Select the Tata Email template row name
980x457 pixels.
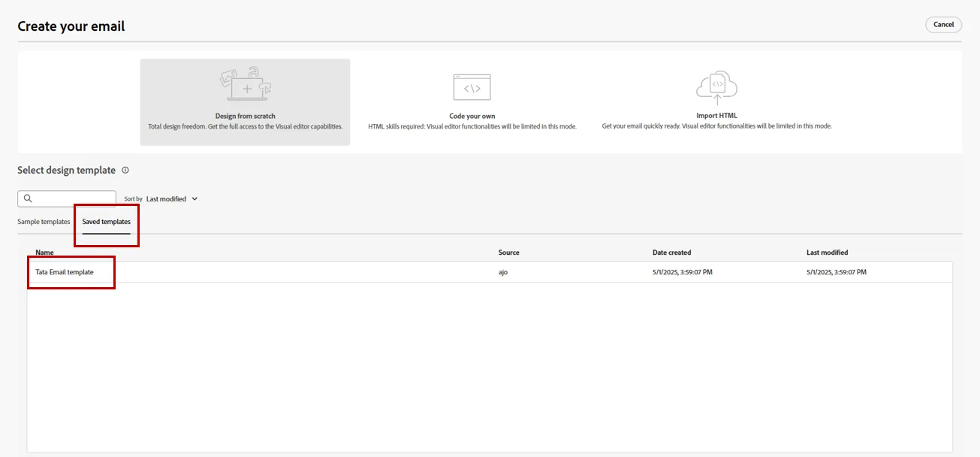pyautogui.click(x=65, y=272)
